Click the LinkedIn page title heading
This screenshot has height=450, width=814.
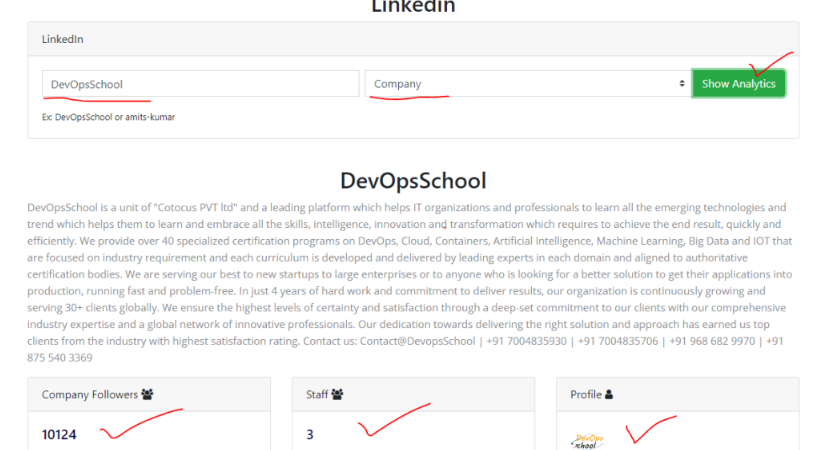click(x=413, y=7)
